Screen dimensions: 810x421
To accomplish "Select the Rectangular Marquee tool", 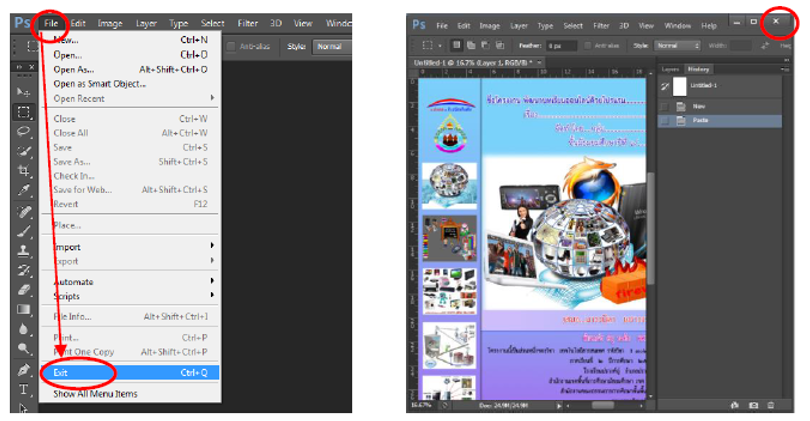I will tap(22, 111).
